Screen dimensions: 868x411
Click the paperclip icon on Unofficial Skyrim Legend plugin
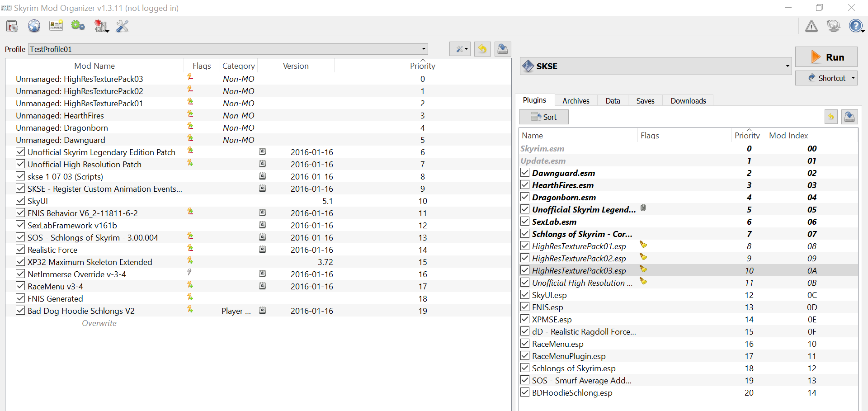[643, 208]
